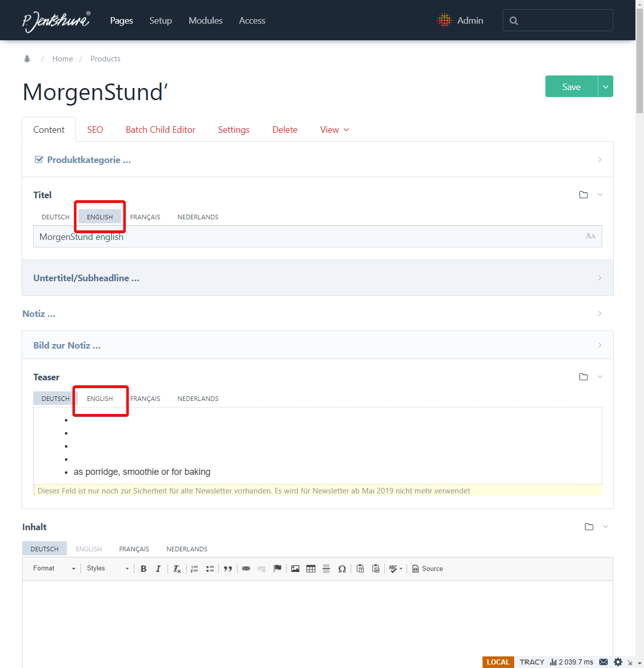Insert a horizontal line
Viewport: 644px width, 668px height.
click(x=326, y=569)
